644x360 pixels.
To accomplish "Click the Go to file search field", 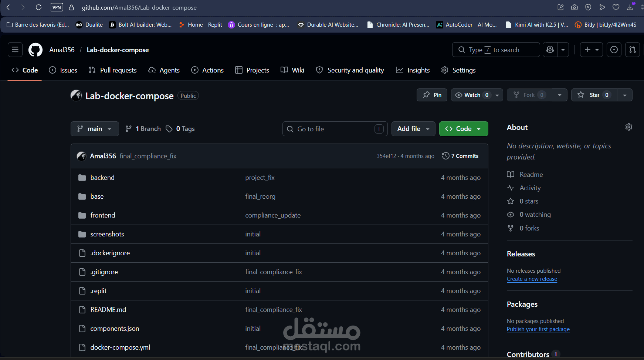I will (x=335, y=129).
